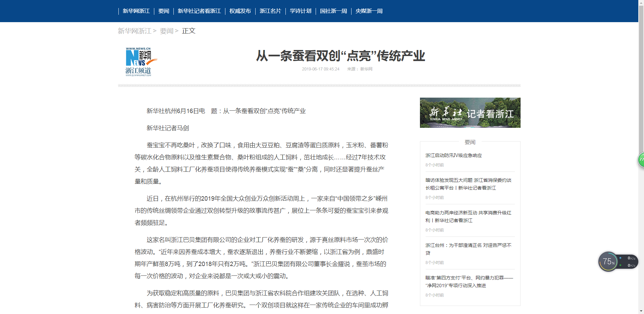Open 国社浙一周 navigation item

pos(333,11)
